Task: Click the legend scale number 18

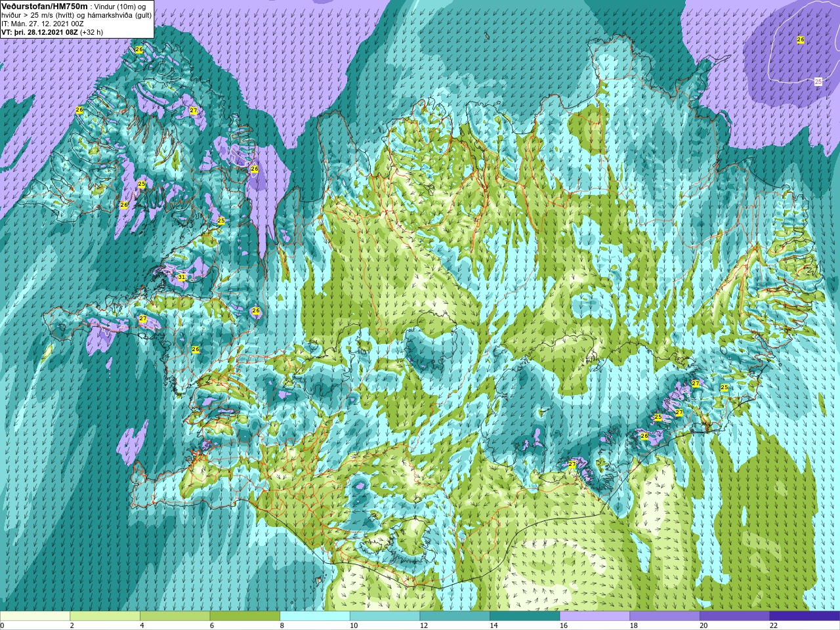Action: (x=634, y=625)
